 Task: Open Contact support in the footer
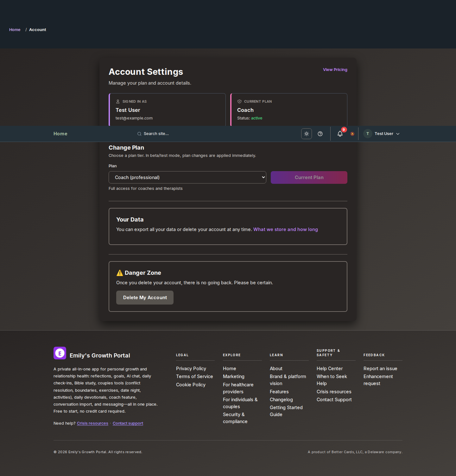(128, 423)
